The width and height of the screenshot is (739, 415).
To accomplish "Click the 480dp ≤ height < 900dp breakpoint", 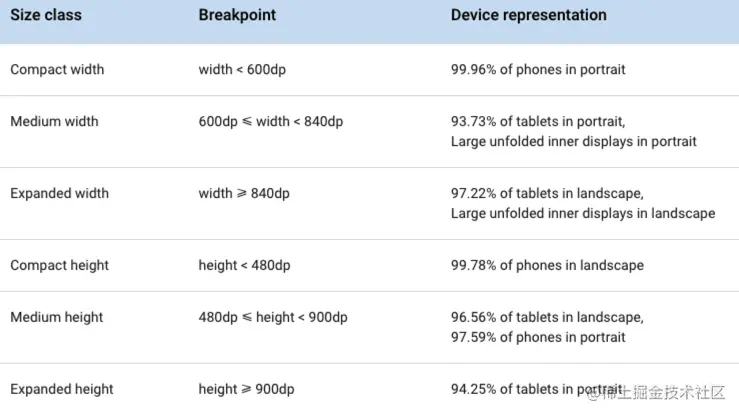I will pyautogui.click(x=273, y=318).
